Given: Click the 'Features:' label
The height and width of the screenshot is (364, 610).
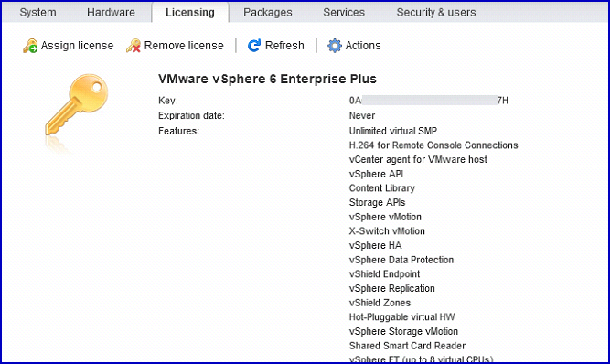Looking at the screenshot, I should [178, 131].
